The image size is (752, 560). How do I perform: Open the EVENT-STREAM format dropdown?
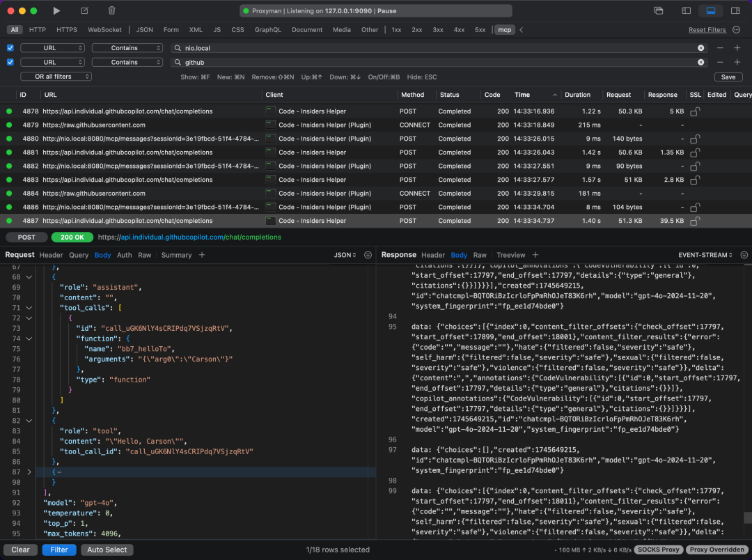(x=706, y=255)
